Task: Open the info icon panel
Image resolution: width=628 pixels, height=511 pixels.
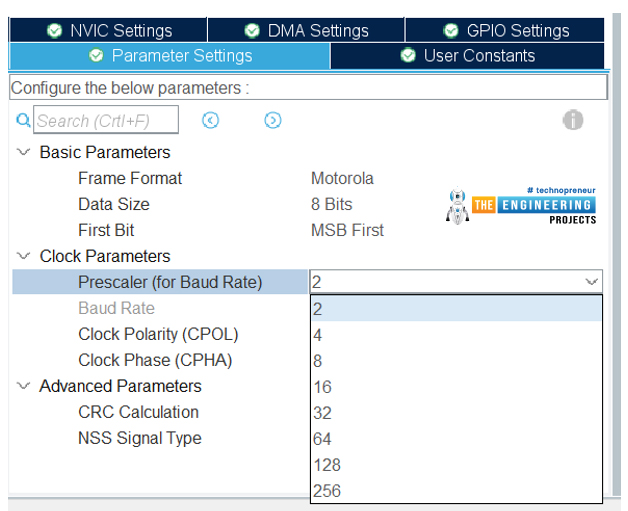Action: click(573, 120)
